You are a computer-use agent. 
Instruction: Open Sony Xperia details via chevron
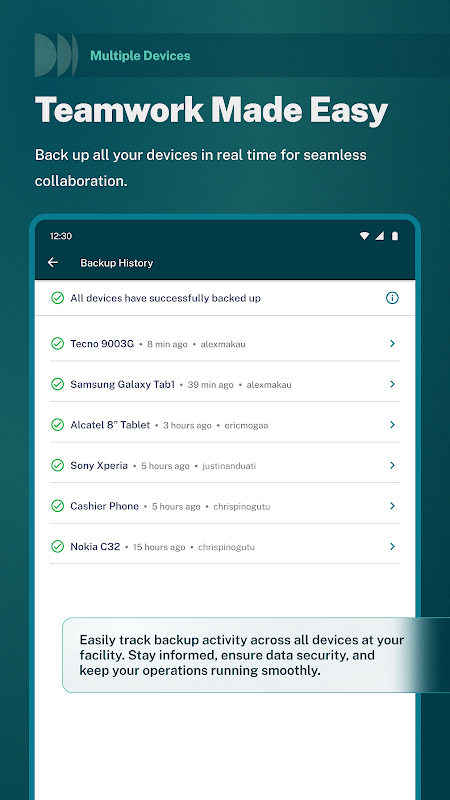point(392,465)
